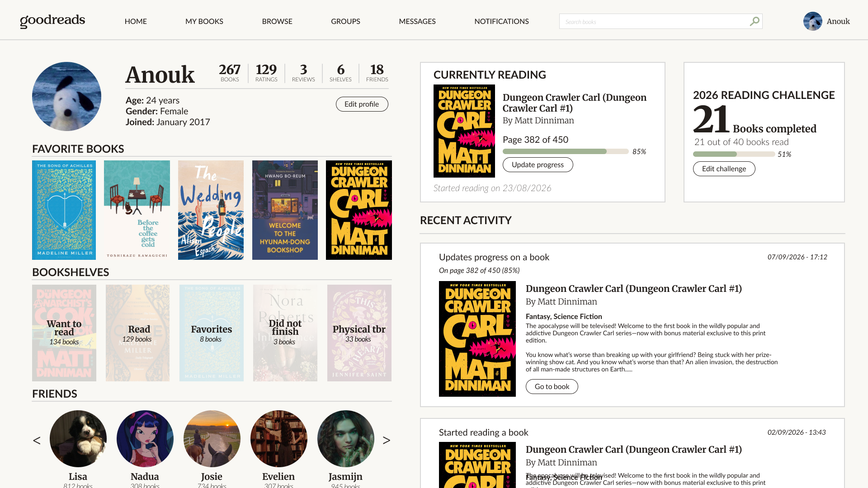
Task: Open friend Jasmijn's avatar
Action: 345,439
